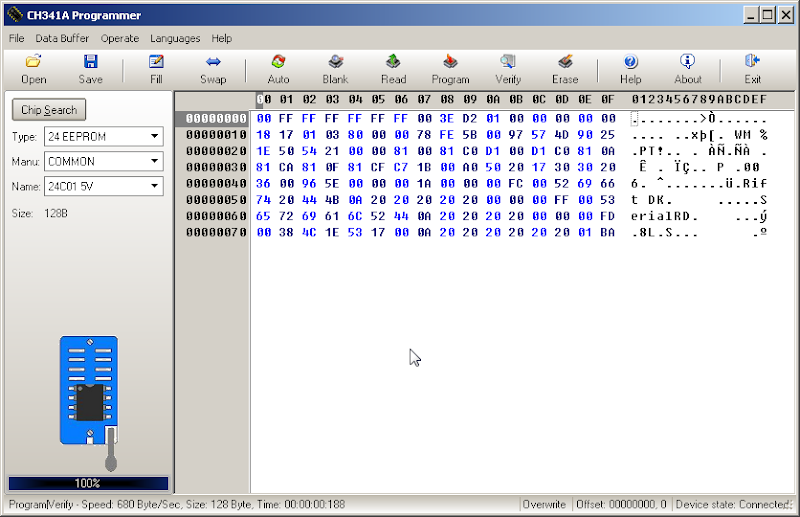Open a file with the Open toolbar icon
This screenshot has height=517, width=800.
pos(33,69)
